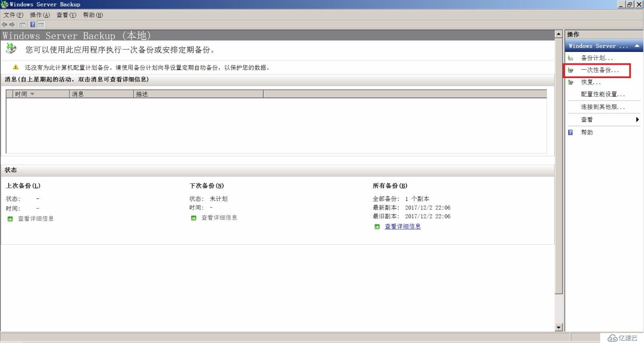Open the 操作(A) menu
644x343 pixels.
pyautogui.click(x=40, y=15)
